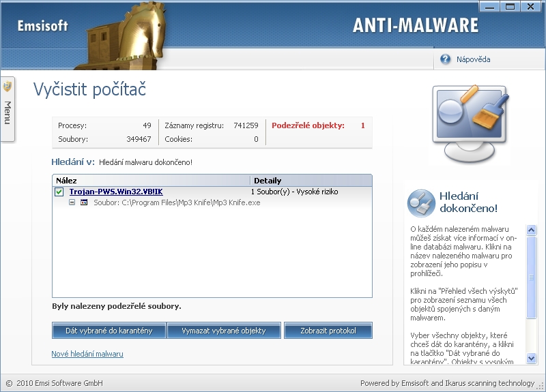The width and height of the screenshot is (546, 392).
Task: Click the Cookies count 0
Action: [256, 139]
